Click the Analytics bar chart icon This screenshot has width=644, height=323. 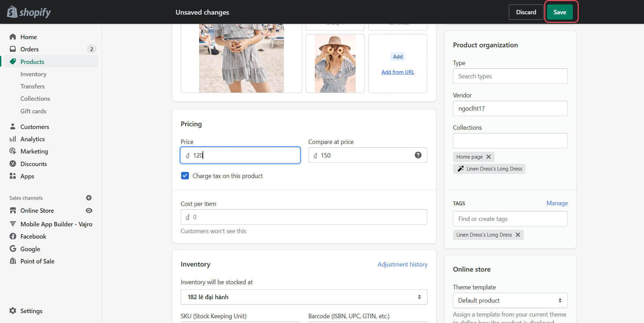[13, 139]
